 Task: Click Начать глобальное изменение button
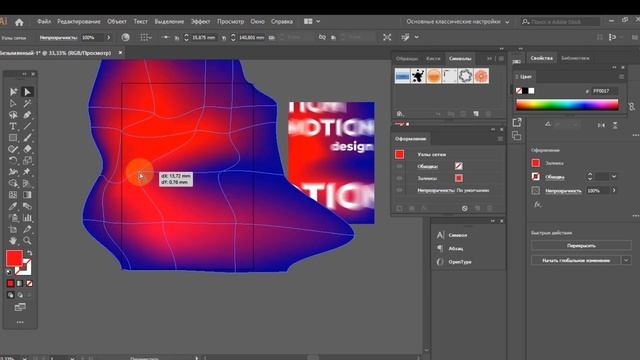pos(576,260)
